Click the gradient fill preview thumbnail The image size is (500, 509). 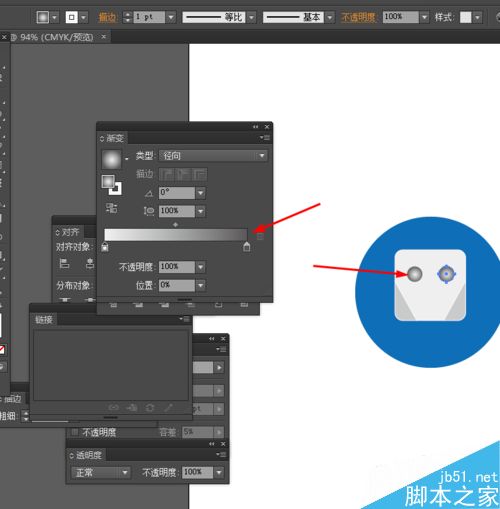pos(111,159)
